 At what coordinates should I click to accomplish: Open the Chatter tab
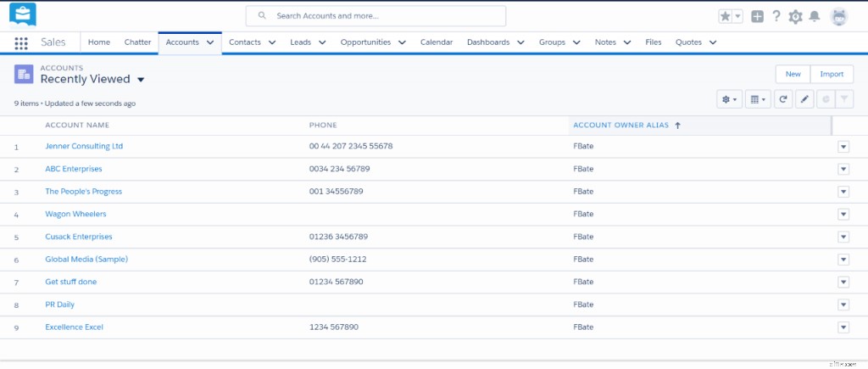(138, 42)
